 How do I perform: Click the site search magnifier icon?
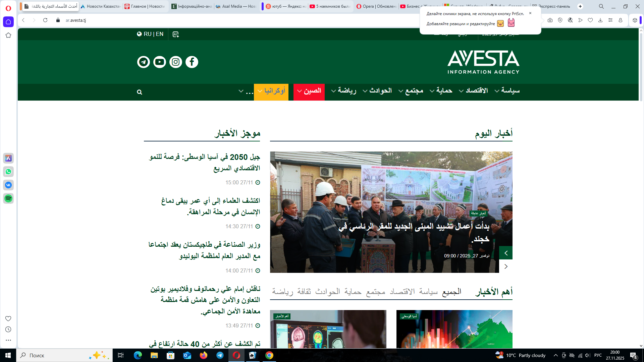(x=140, y=92)
